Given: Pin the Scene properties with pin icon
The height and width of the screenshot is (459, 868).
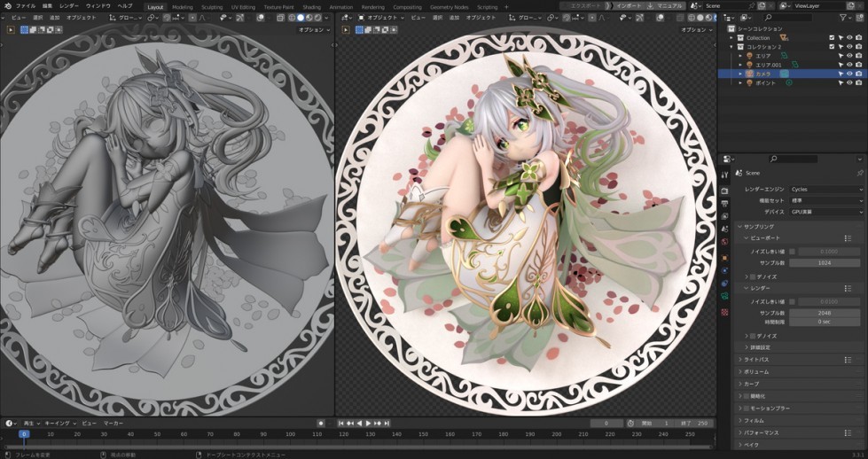Looking at the screenshot, I should [859, 173].
